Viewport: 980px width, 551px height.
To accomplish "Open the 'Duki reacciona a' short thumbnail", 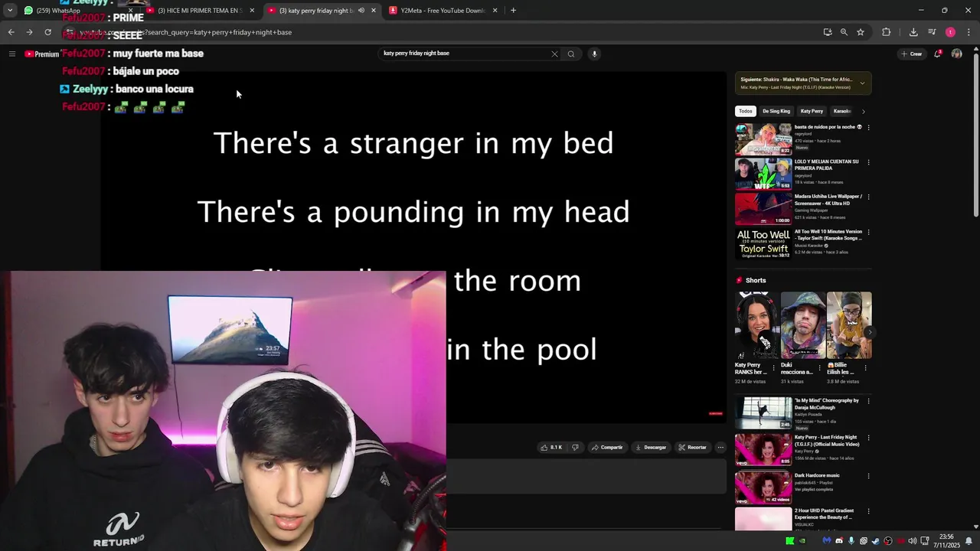I will click(803, 325).
